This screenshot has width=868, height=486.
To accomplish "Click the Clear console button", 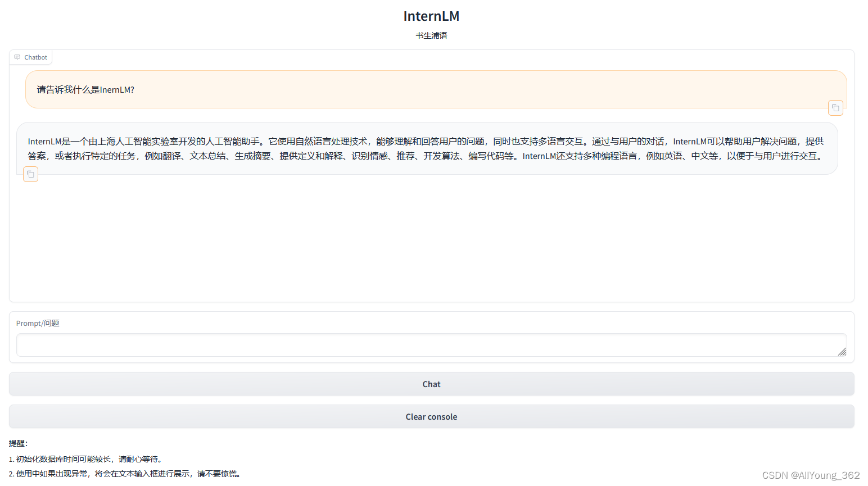I will pos(431,417).
